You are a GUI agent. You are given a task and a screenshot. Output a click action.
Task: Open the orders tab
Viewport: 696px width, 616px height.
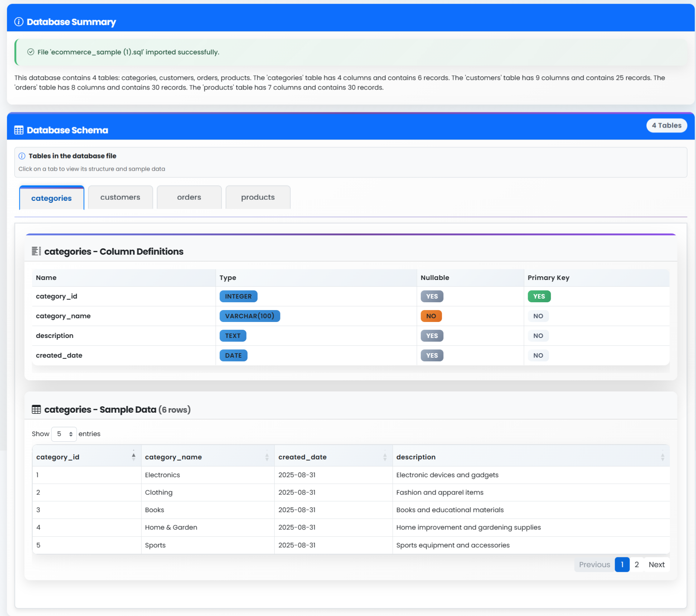click(189, 197)
